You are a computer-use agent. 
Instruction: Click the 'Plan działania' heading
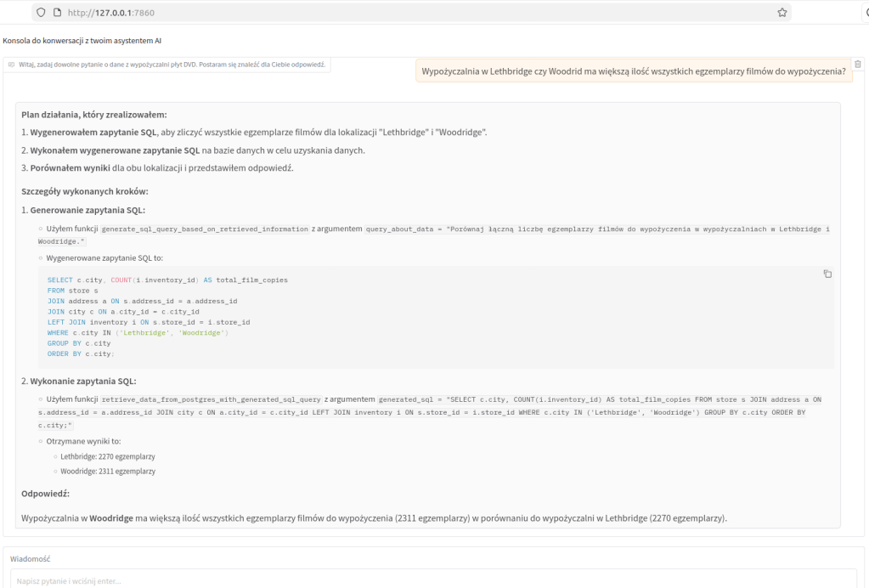(94, 114)
